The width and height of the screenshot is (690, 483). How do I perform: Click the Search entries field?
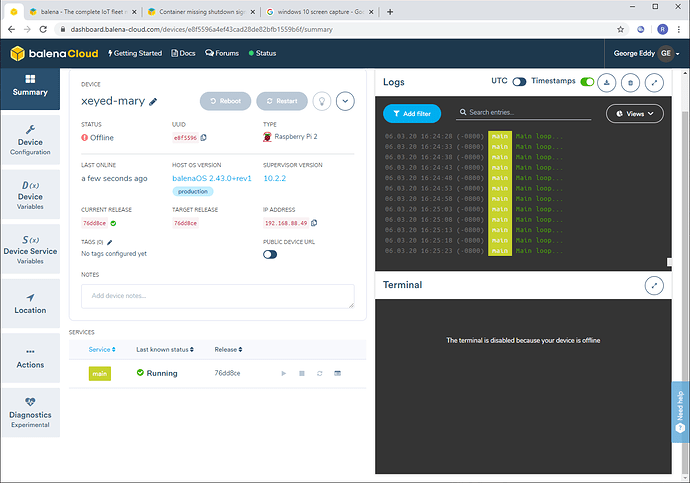tap(524, 113)
